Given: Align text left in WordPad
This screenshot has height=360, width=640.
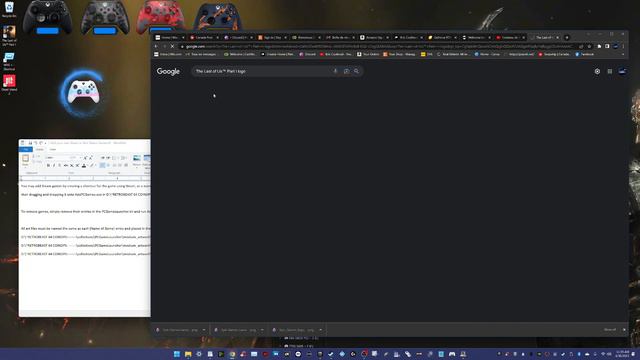Looking at the screenshot, I should [x=102, y=165].
